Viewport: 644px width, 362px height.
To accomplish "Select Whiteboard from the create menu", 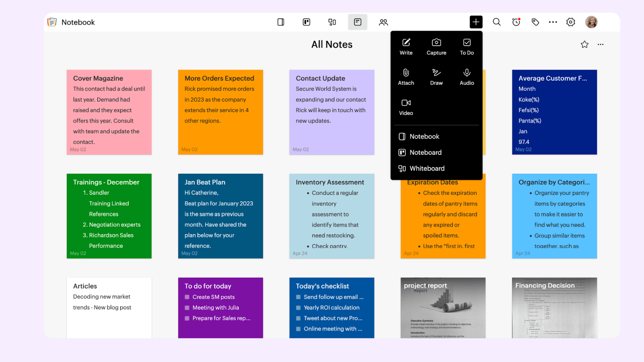I will click(x=427, y=169).
